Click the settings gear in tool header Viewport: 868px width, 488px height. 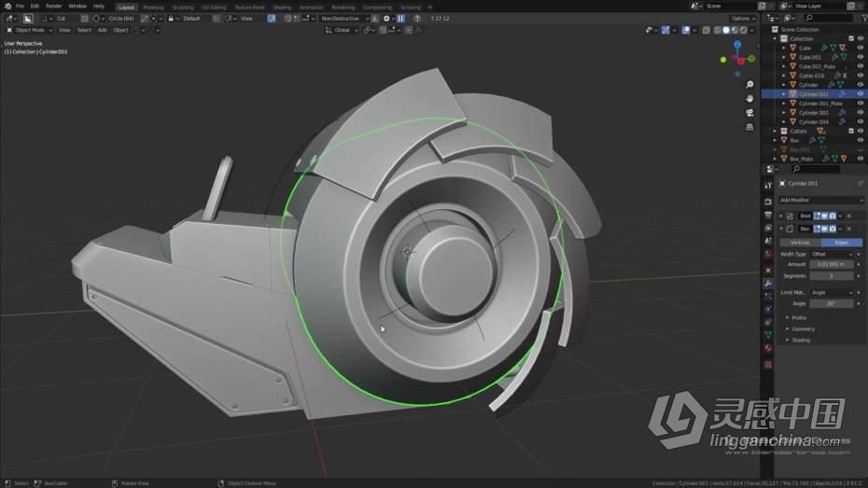pyautogui.click(x=386, y=19)
